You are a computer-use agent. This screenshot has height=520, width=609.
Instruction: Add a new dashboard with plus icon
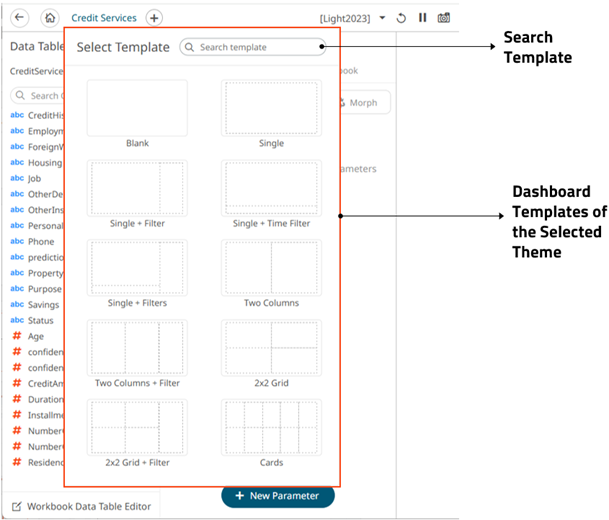(154, 17)
